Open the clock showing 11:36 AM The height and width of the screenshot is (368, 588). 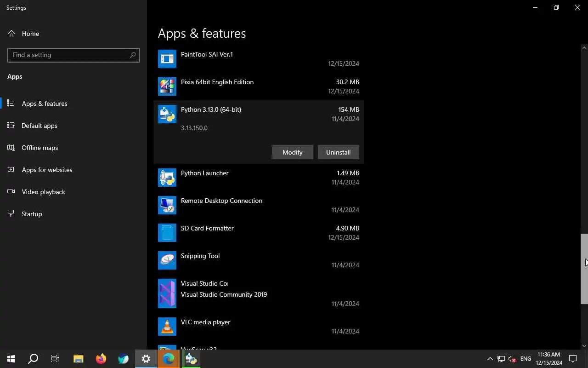(x=549, y=359)
